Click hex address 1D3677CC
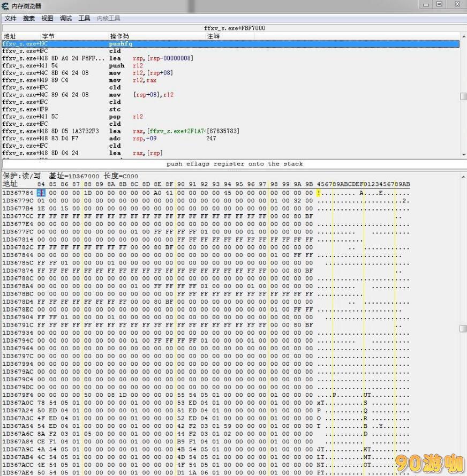Viewport: 467px width, 476px height. tap(18, 216)
